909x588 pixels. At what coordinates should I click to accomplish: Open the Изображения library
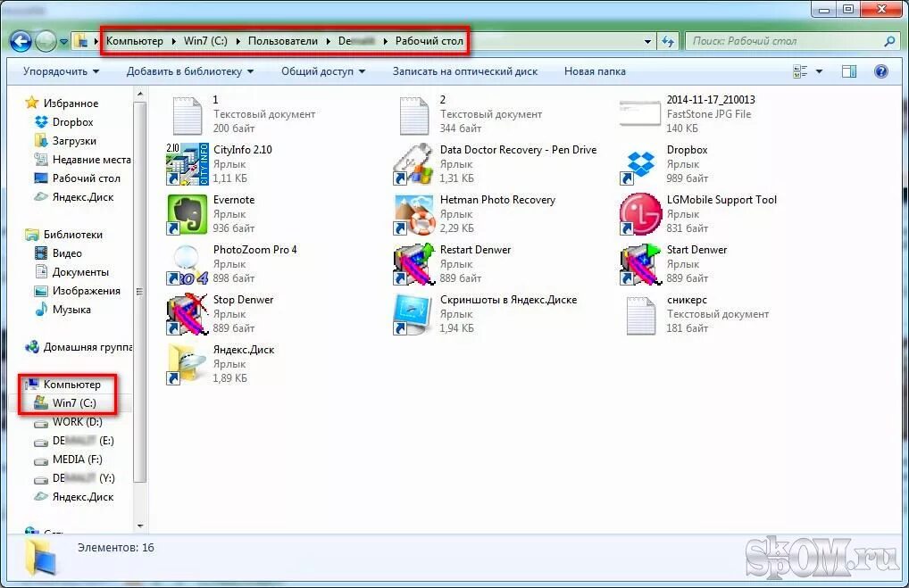click(86, 291)
